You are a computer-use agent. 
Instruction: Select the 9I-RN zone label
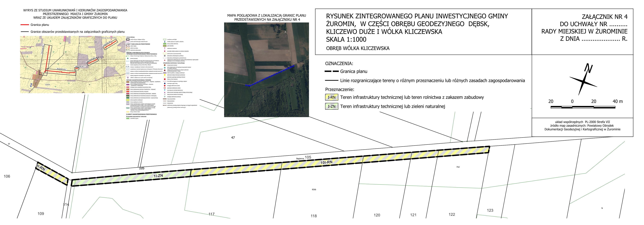[40, 167]
